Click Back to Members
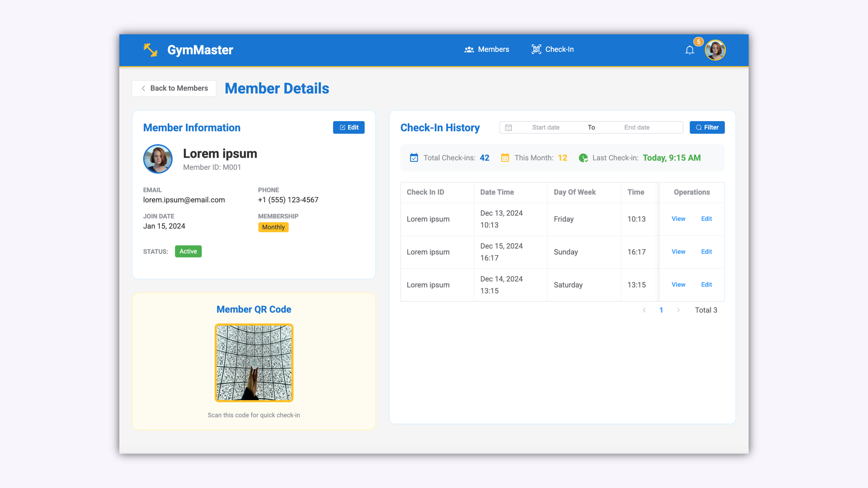This screenshot has height=488, width=868. tap(174, 88)
